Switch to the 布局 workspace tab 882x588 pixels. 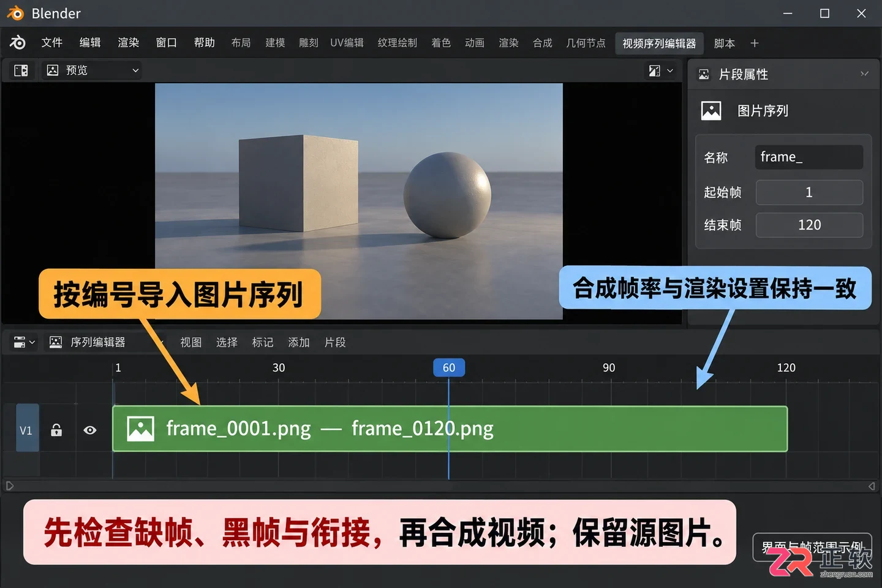coord(241,43)
